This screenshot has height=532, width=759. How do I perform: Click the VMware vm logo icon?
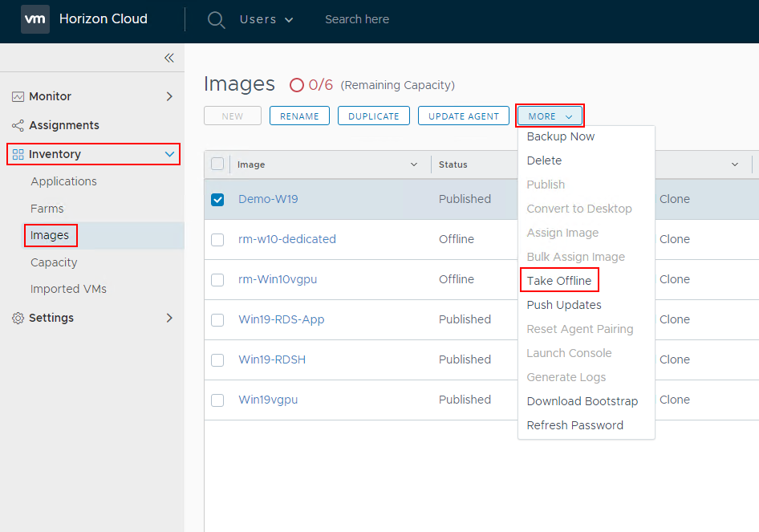(x=35, y=19)
